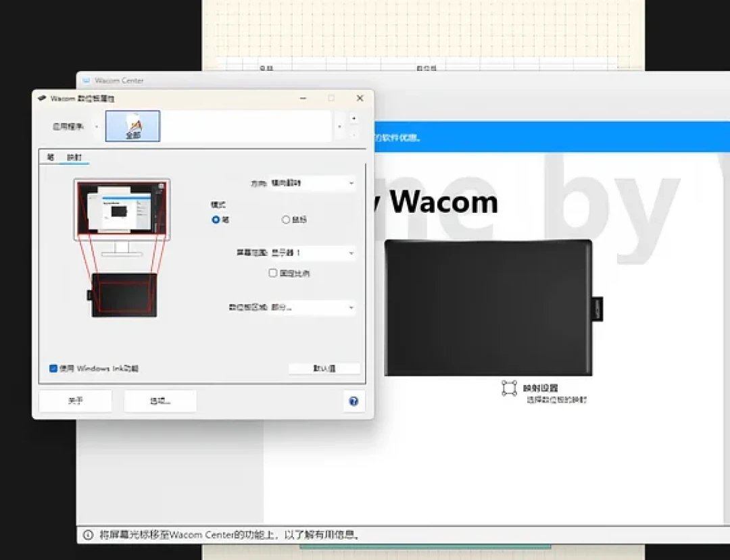Click the Wacom 数位板属性 title bar icon

click(x=42, y=98)
